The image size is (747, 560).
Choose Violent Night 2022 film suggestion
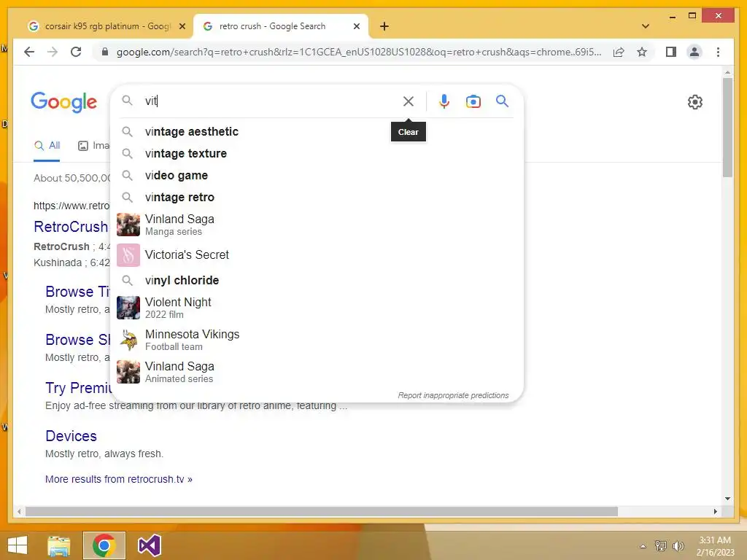pos(317,308)
